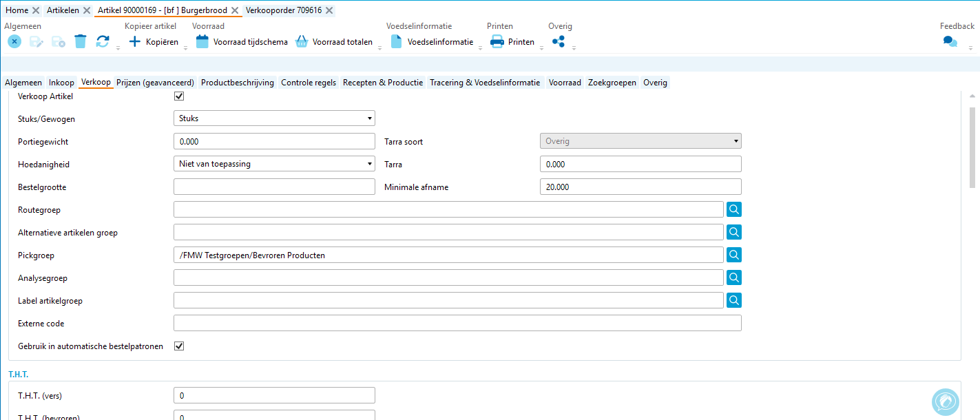The width and height of the screenshot is (980, 420).
Task: Open the Controle regels tab
Action: [309, 83]
